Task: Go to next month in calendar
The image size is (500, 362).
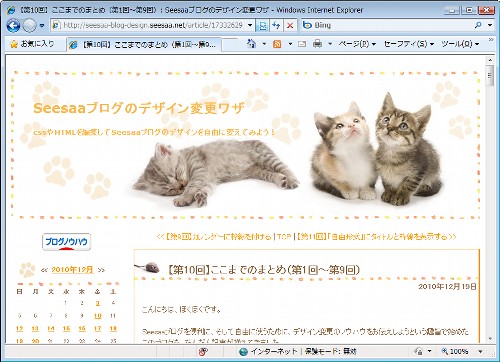Action: coord(101,270)
